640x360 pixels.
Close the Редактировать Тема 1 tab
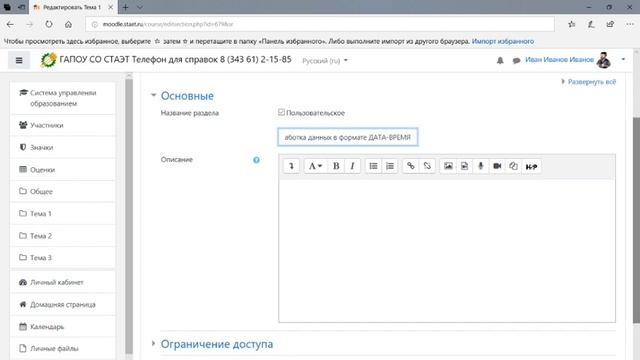tap(111, 7)
